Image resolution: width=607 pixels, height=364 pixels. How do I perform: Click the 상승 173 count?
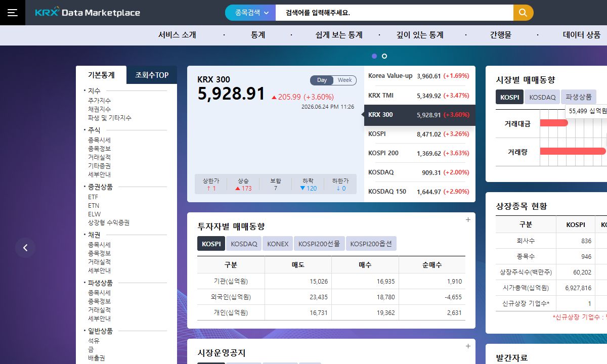click(x=243, y=188)
